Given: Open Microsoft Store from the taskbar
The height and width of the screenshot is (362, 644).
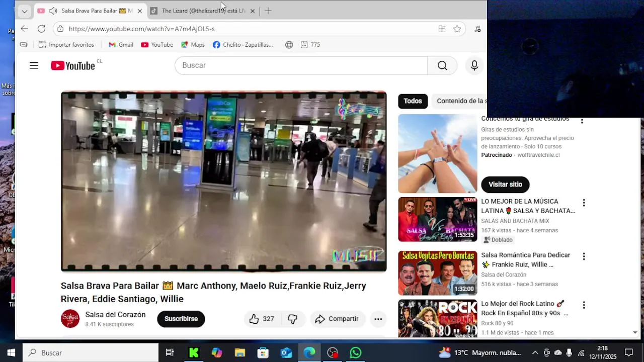Looking at the screenshot, I should [263, 352].
